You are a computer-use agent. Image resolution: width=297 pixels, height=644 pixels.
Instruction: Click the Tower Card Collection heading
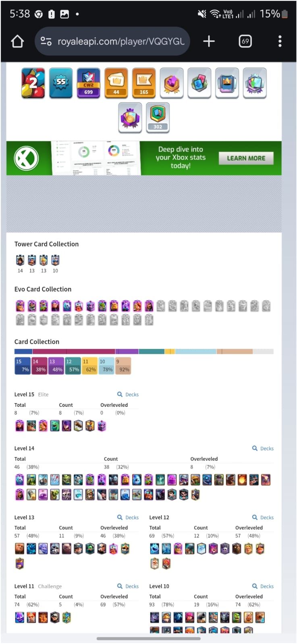(46, 244)
